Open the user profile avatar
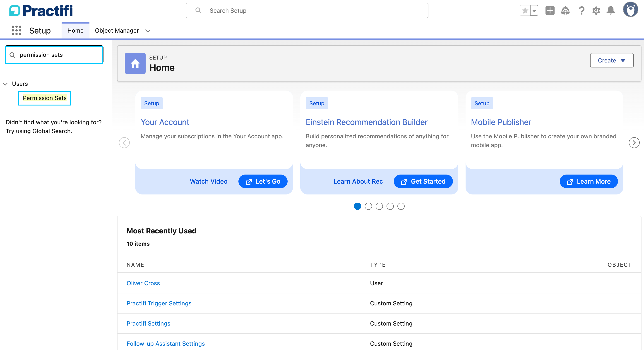Viewport: 644px width, 350px height. (x=630, y=10)
